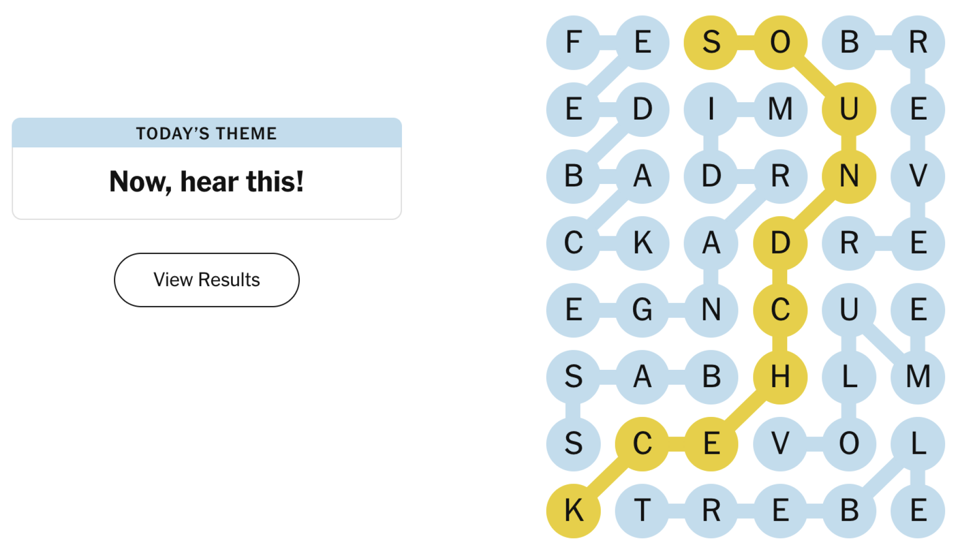Viewport: 960px width, 560px height.
Task: Select the yellow C next to the K
Action: pos(643,444)
